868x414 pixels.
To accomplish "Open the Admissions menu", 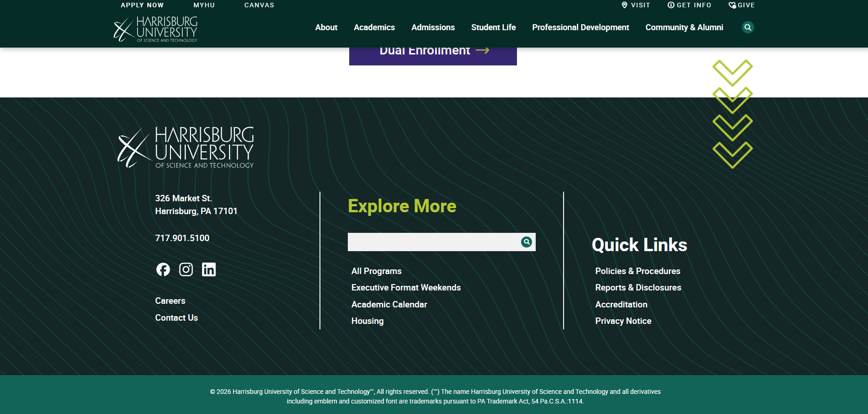I will point(433,27).
